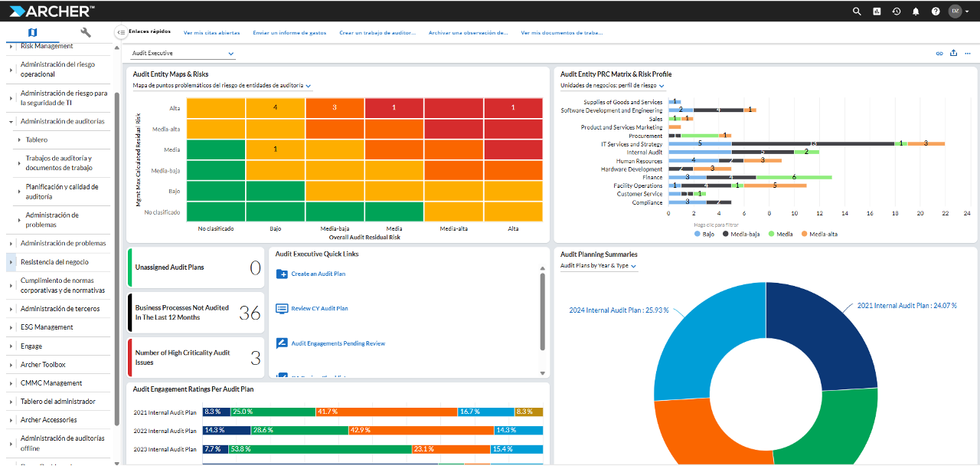Switch to the wrench administration tab
980x466 pixels.
(x=86, y=32)
